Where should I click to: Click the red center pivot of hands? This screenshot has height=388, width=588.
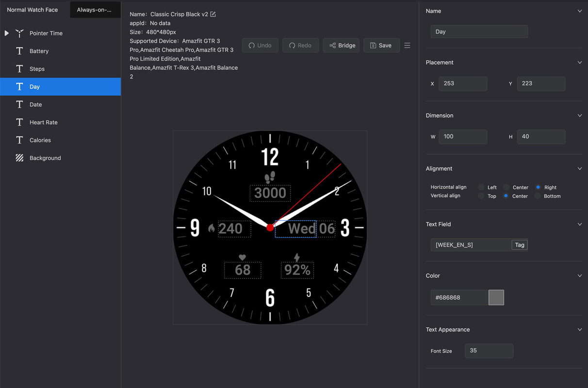(x=270, y=227)
